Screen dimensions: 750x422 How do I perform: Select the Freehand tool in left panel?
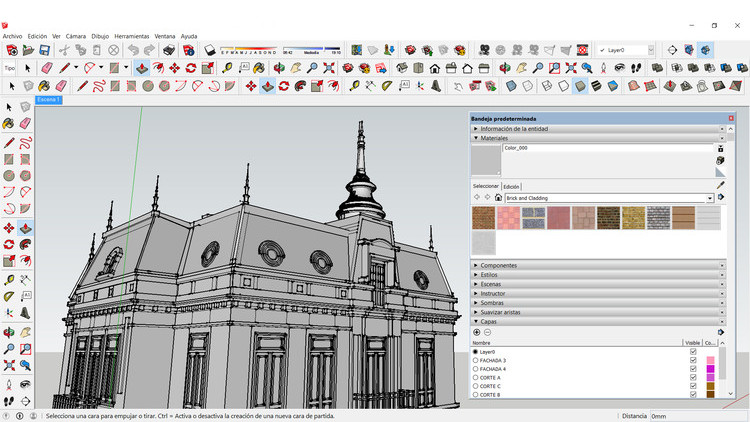pos(25,142)
